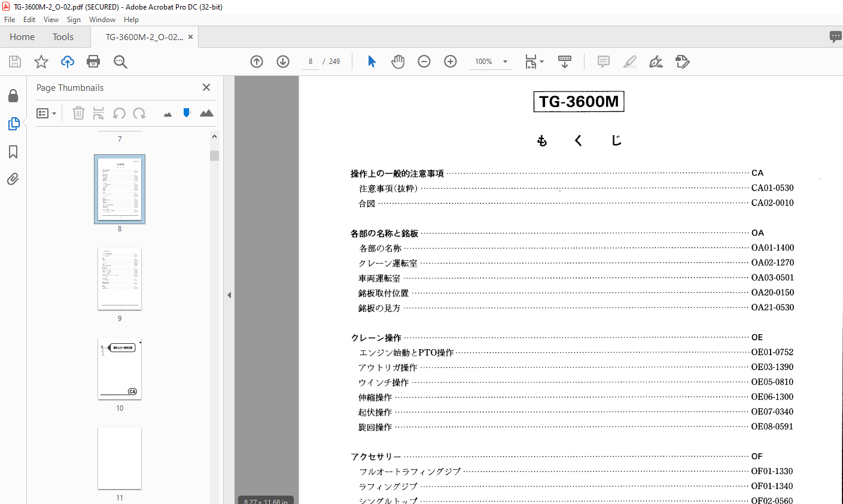Open security lock panel
This screenshot has width=843, height=504.
point(13,96)
